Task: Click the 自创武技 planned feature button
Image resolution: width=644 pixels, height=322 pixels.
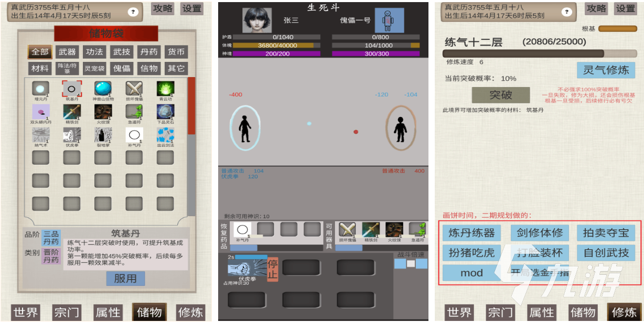Action: (x=606, y=253)
